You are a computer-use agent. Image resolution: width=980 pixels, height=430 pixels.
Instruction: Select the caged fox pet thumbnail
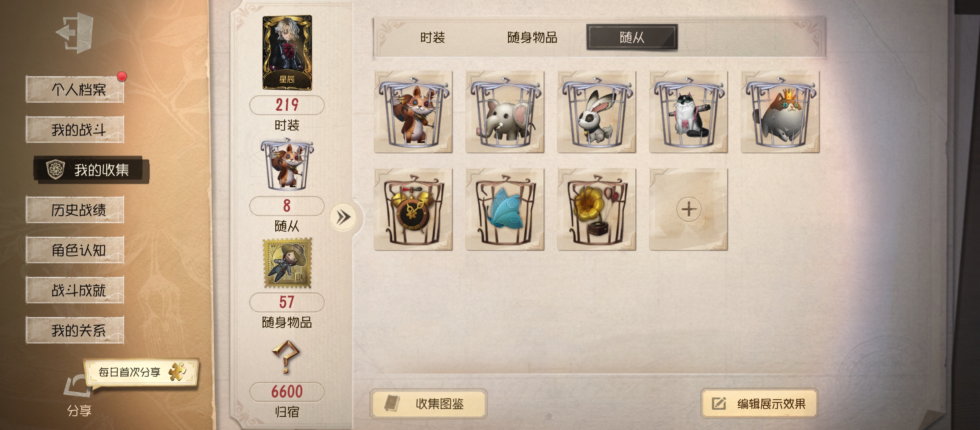click(413, 112)
